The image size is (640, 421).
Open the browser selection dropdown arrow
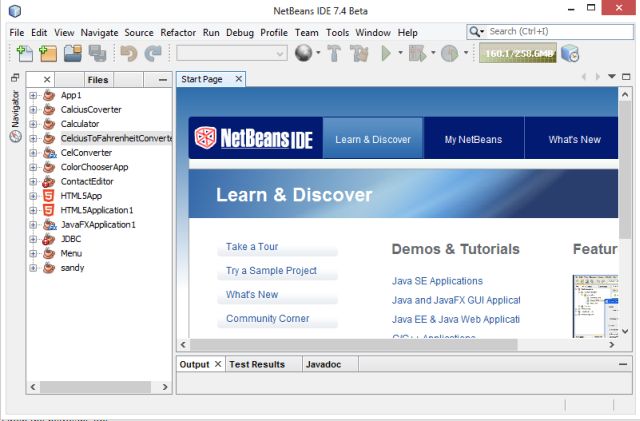pyautogui.click(x=318, y=52)
